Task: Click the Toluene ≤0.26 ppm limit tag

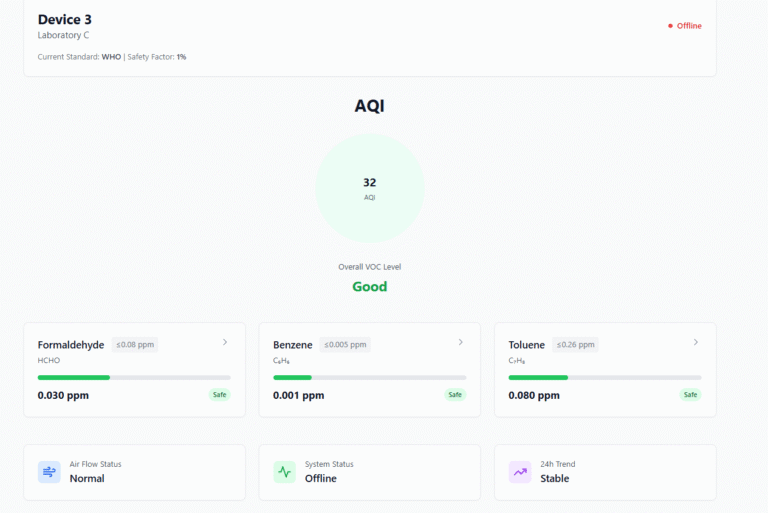Action: tap(575, 345)
